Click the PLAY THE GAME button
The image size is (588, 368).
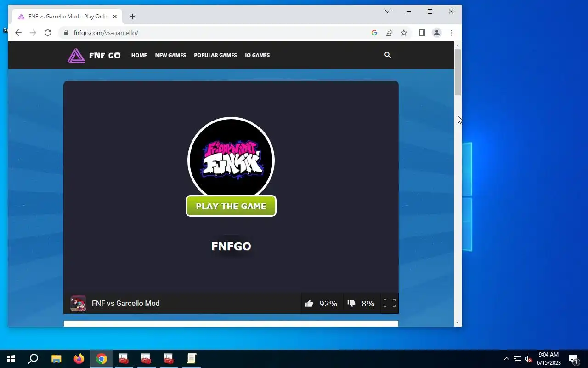(x=231, y=206)
